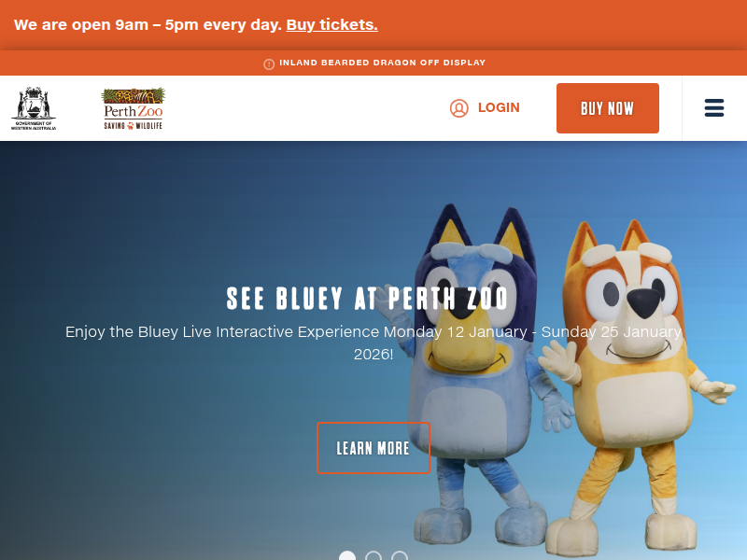747x560 pixels.
Task: Click the Government of Western Australia crest
Action: (34, 108)
